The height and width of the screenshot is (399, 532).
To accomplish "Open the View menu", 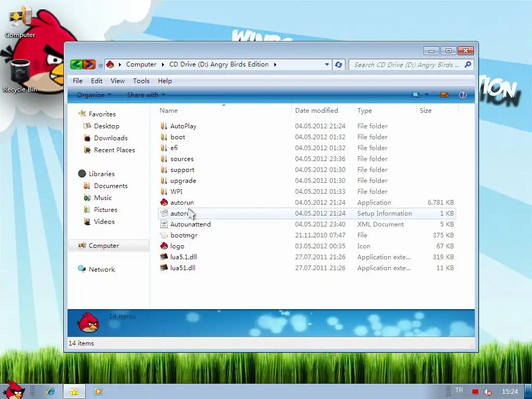I will (x=117, y=81).
